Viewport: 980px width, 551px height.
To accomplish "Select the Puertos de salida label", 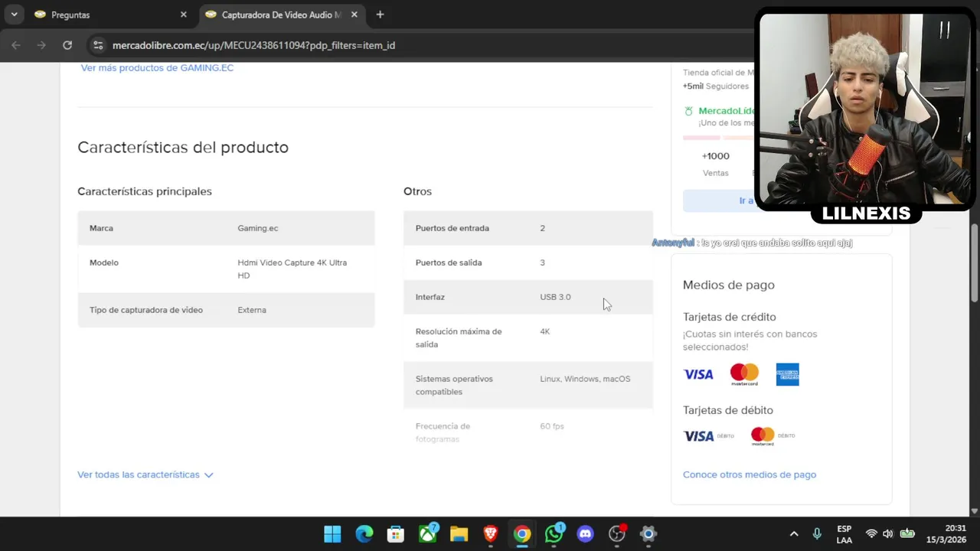I will (449, 262).
